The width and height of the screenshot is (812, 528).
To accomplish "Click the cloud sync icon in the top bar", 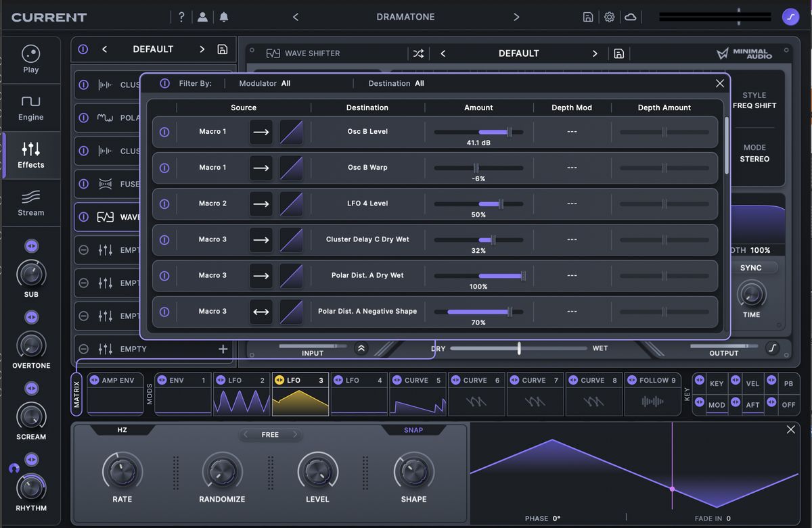I will point(631,16).
